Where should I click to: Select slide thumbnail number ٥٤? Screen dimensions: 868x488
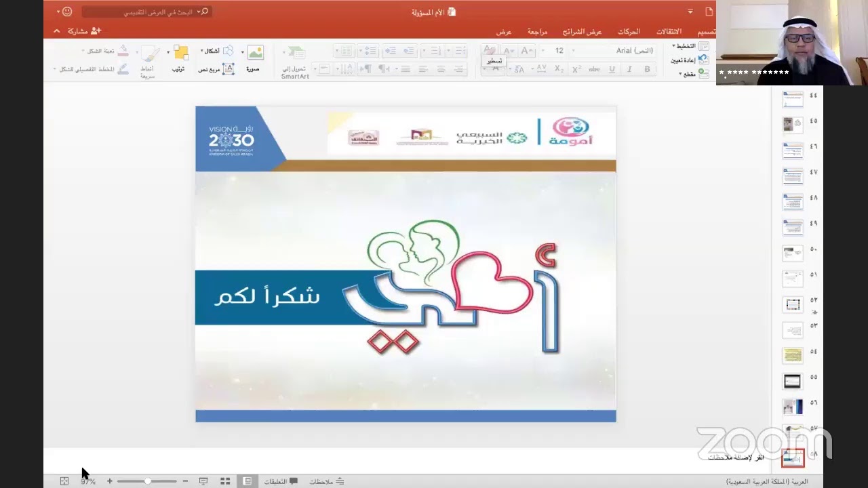tap(793, 355)
